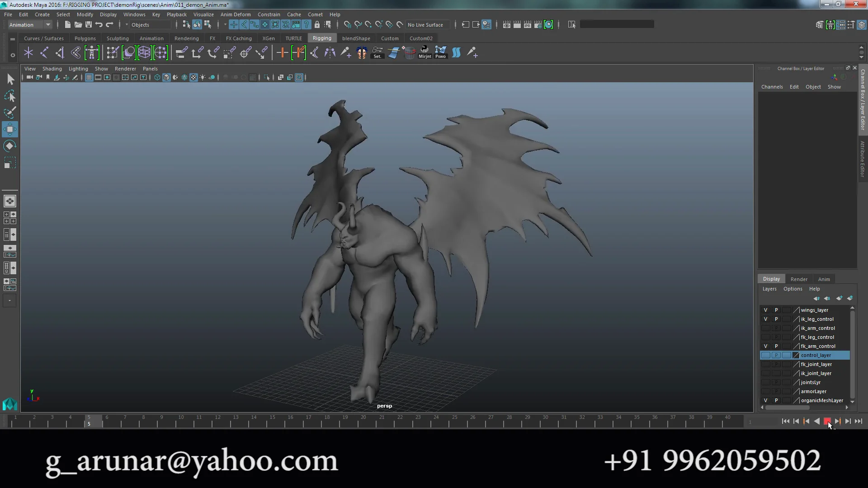Create a new empty display layer
Image resolution: width=868 pixels, height=488 pixels.
point(840,298)
